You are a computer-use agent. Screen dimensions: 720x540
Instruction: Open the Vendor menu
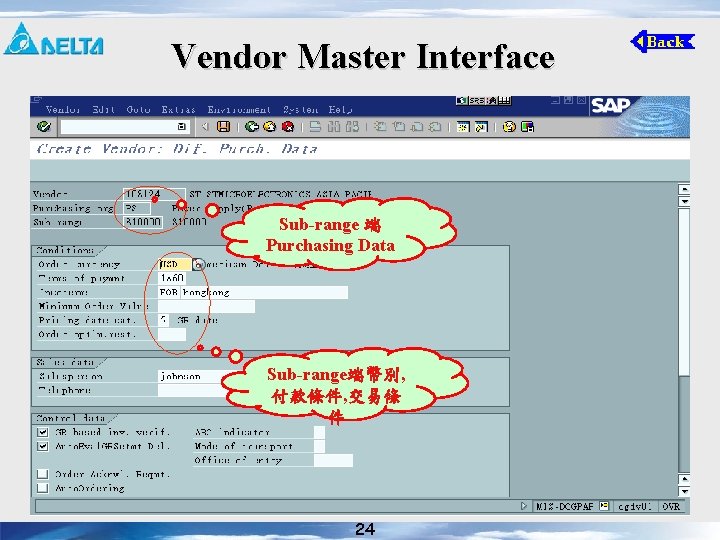[x=63, y=109]
